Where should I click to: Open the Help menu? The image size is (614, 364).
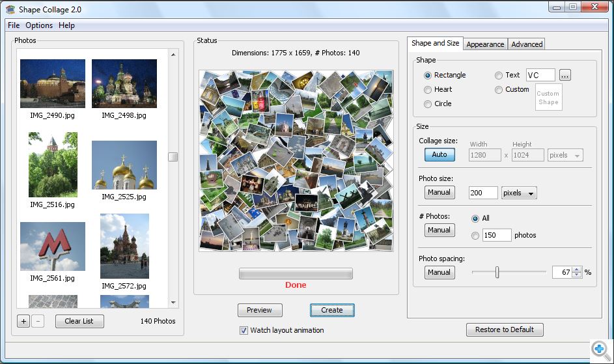pos(66,25)
